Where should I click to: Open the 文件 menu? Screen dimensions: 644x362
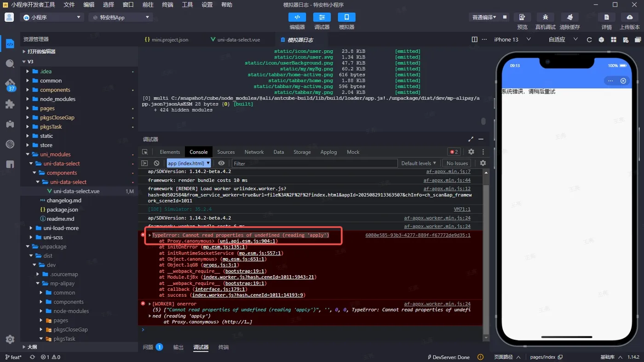point(69,5)
